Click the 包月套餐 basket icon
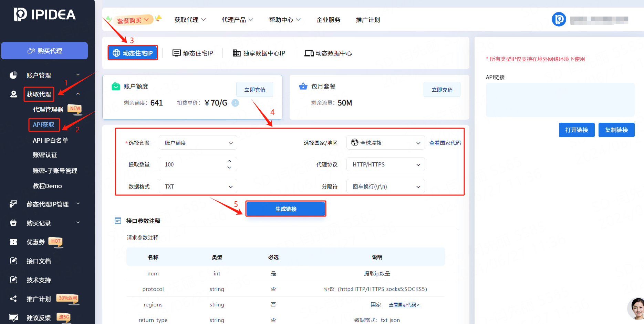 click(x=303, y=86)
